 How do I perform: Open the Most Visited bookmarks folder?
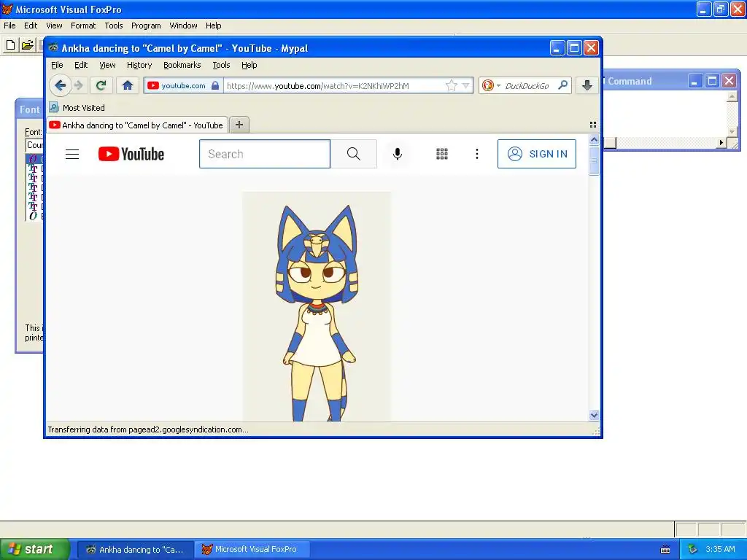(77, 108)
